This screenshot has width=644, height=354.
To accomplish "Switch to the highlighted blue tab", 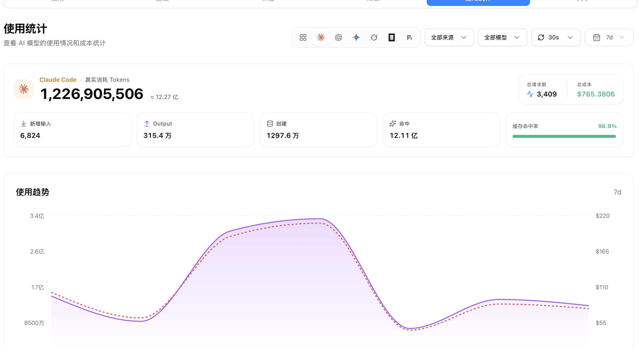I will 478,2.
